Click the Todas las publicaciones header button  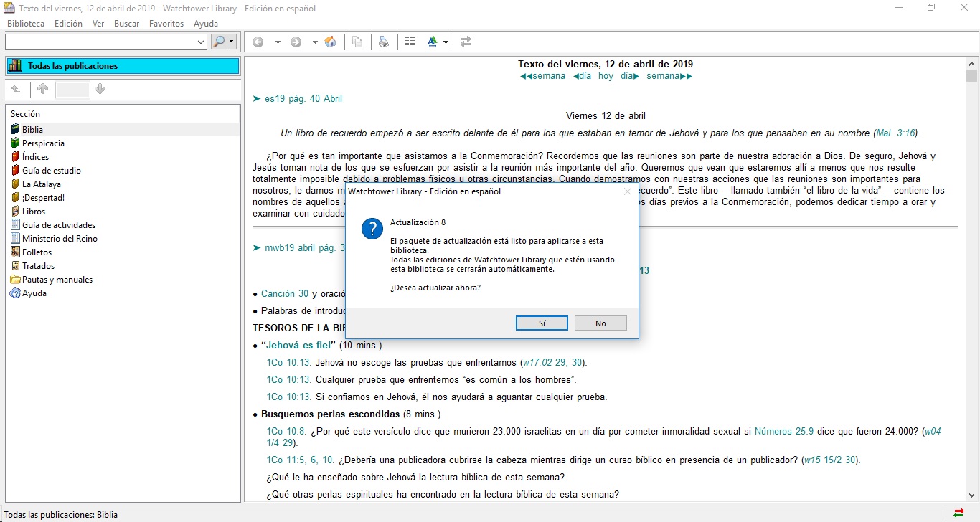[x=123, y=66]
